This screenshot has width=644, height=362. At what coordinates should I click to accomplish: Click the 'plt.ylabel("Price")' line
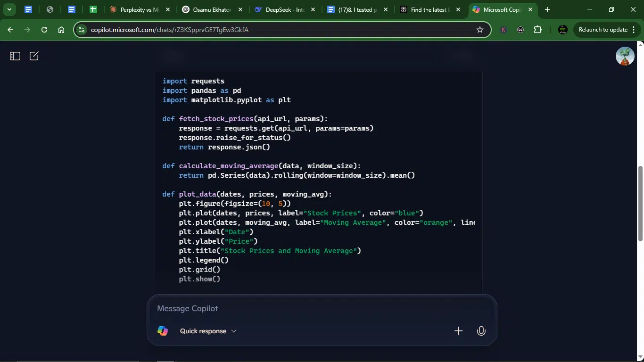pos(218,241)
